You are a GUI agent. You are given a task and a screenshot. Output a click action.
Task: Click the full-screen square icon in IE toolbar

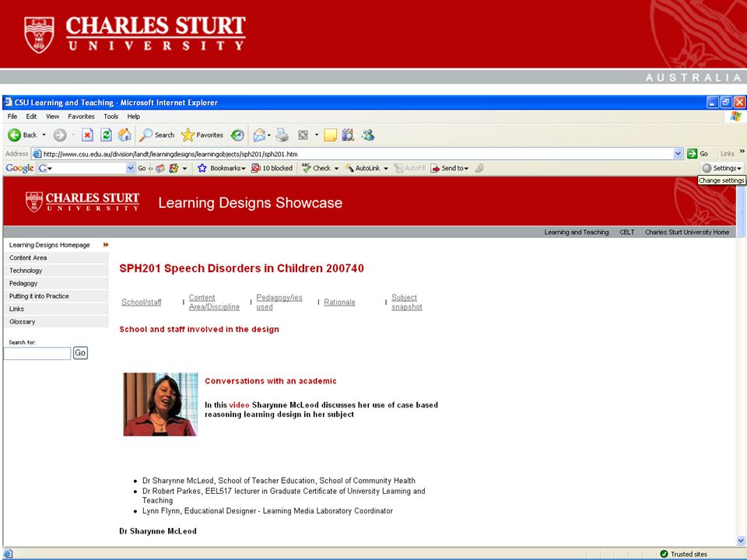pyautogui.click(x=303, y=135)
